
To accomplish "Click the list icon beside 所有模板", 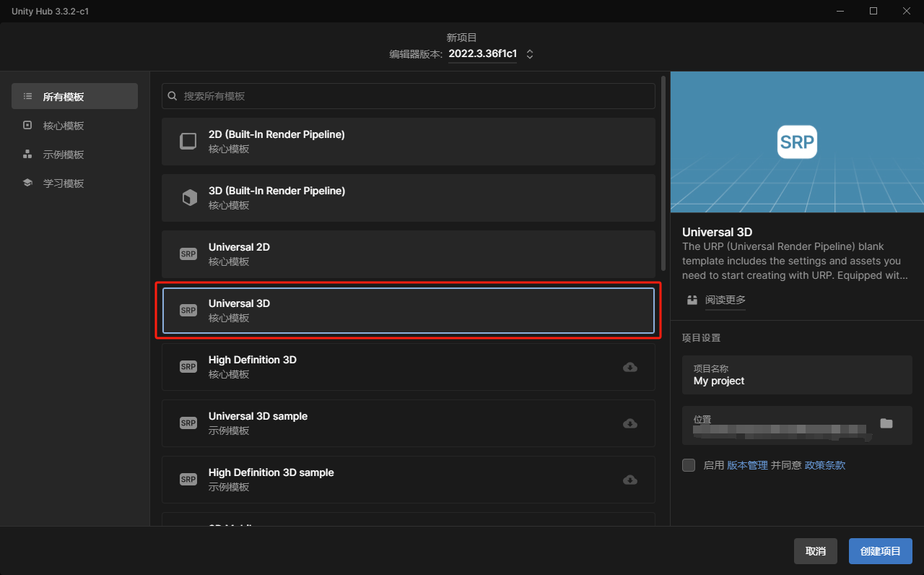I will pyautogui.click(x=27, y=96).
